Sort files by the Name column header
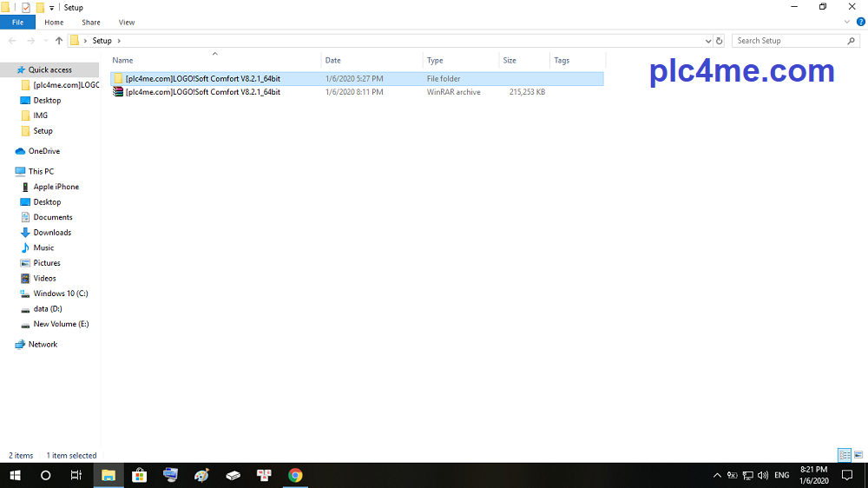The image size is (868, 488). point(123,61)
